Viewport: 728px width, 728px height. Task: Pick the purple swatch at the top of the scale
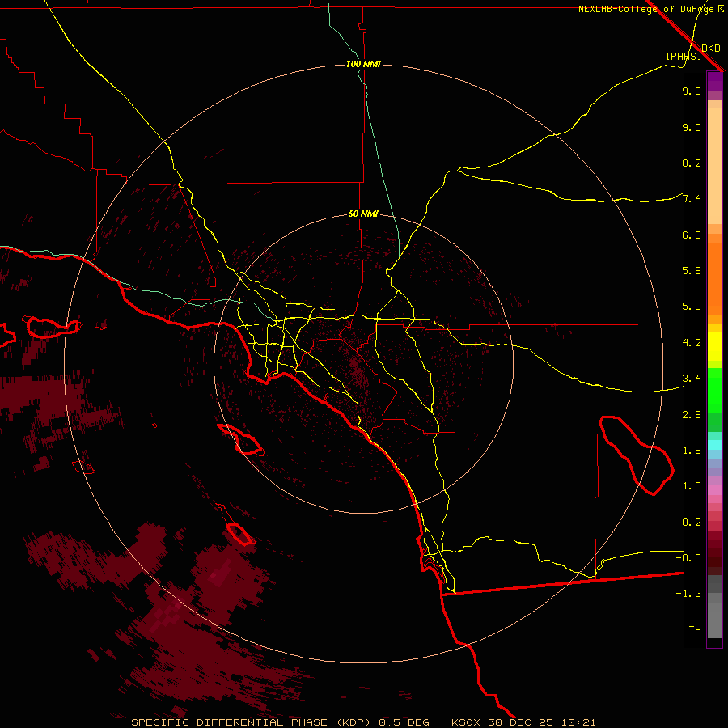714,81
